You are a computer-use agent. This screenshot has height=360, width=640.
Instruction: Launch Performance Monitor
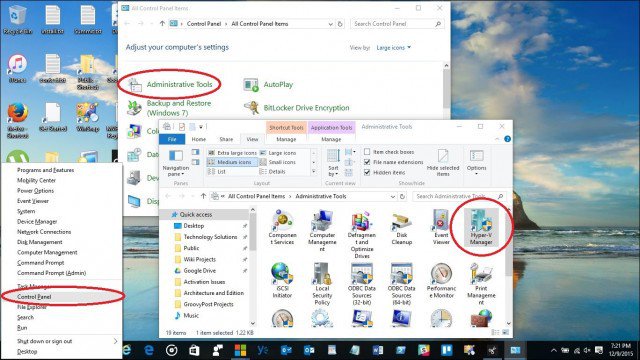pyautogui.click(x=441, y=281)
